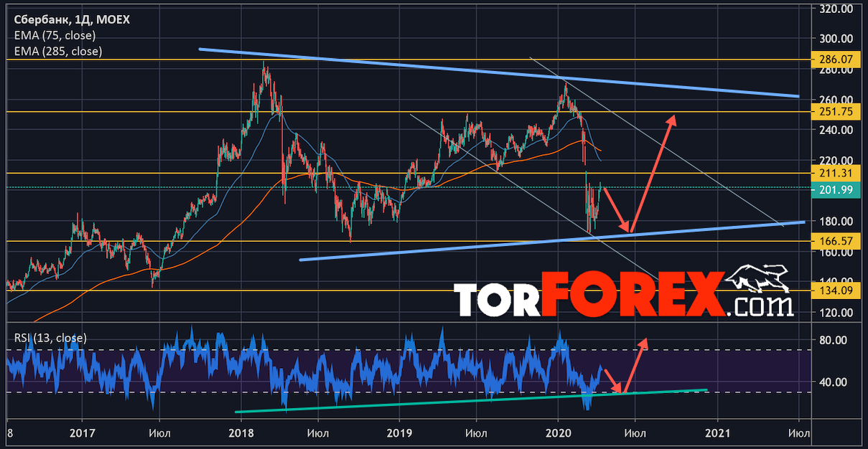Click the 2020 label on time axis

(558, 433)
